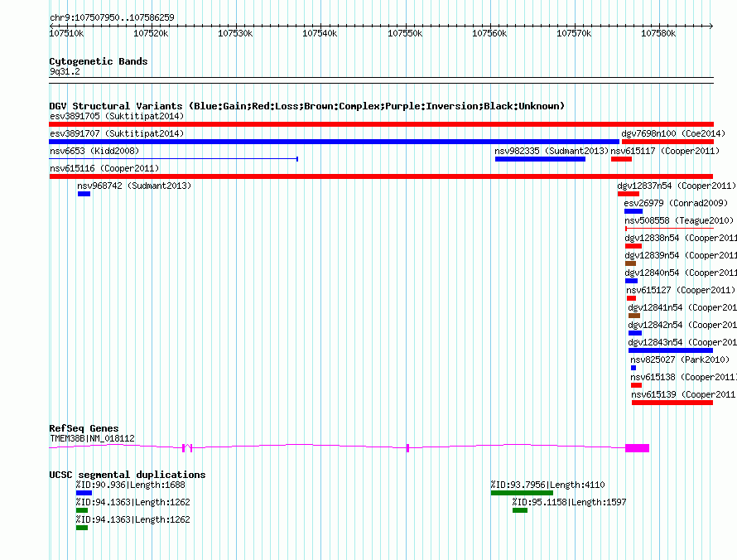Click the esv3891705 (Suktitipat2014) variant label
The height and width of the screenshot is (560, 737).
pos(117,116)
